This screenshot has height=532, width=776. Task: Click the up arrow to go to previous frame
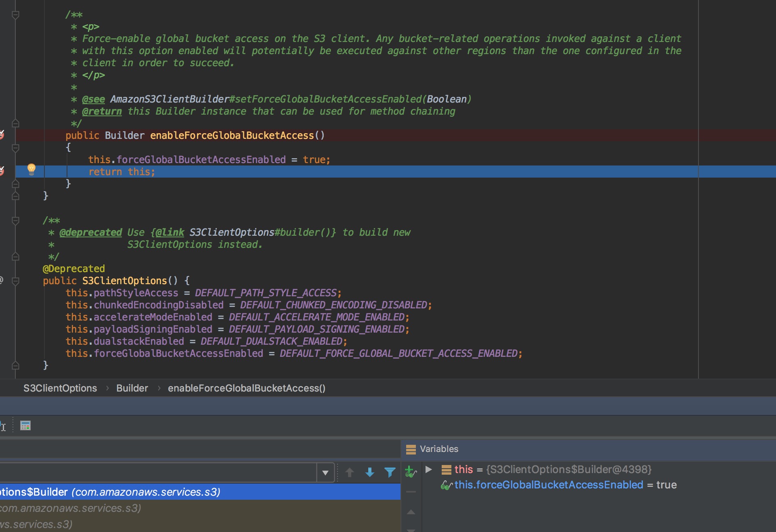(350, 473)
